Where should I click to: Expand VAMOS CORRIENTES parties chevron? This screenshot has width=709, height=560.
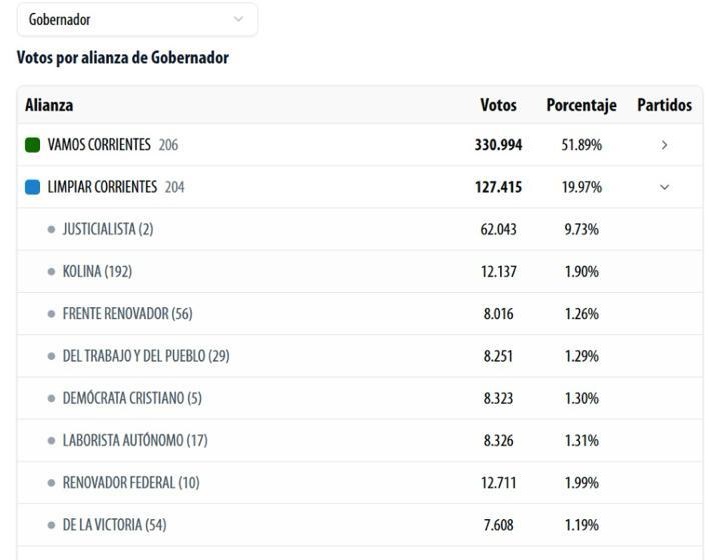tap(664, 145)
